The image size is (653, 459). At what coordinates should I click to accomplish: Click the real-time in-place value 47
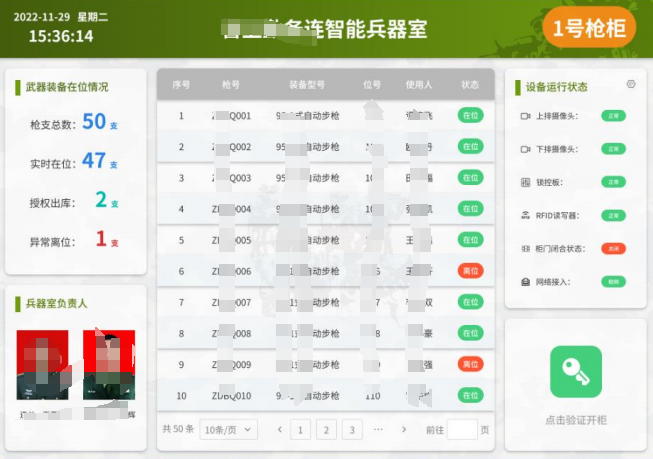[x=94, y=160]
